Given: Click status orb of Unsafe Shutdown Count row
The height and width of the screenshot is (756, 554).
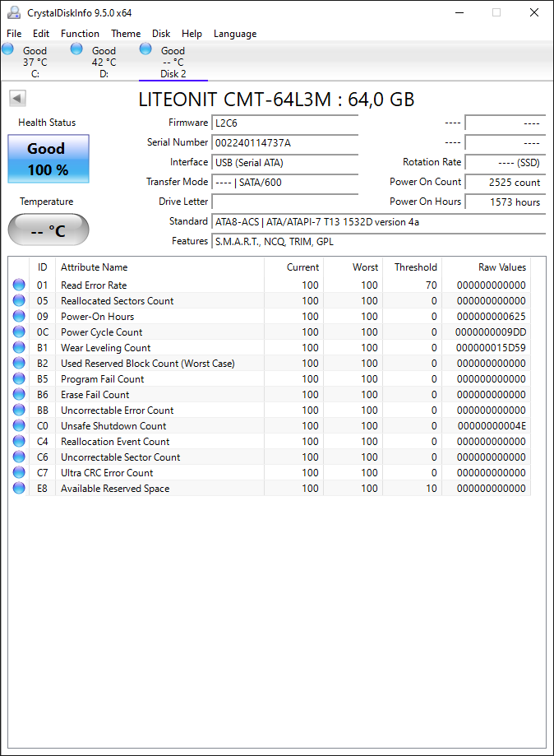Looking at the screenshot, I should (19, 426).
